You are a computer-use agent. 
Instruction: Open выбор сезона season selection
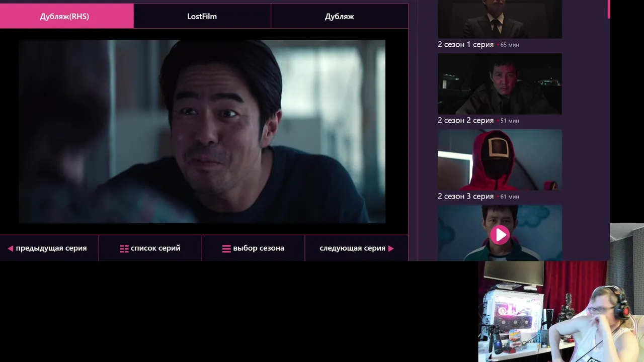point(254,248)
